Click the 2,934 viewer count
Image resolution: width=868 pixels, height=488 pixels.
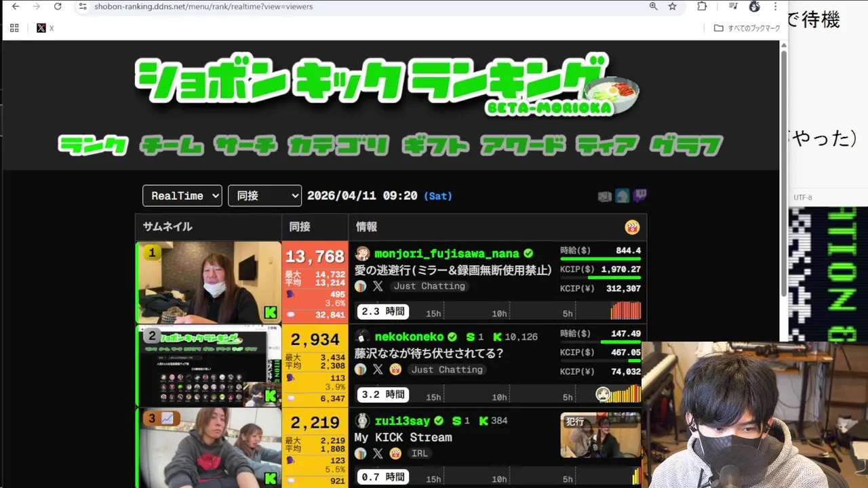click(315, 340)
